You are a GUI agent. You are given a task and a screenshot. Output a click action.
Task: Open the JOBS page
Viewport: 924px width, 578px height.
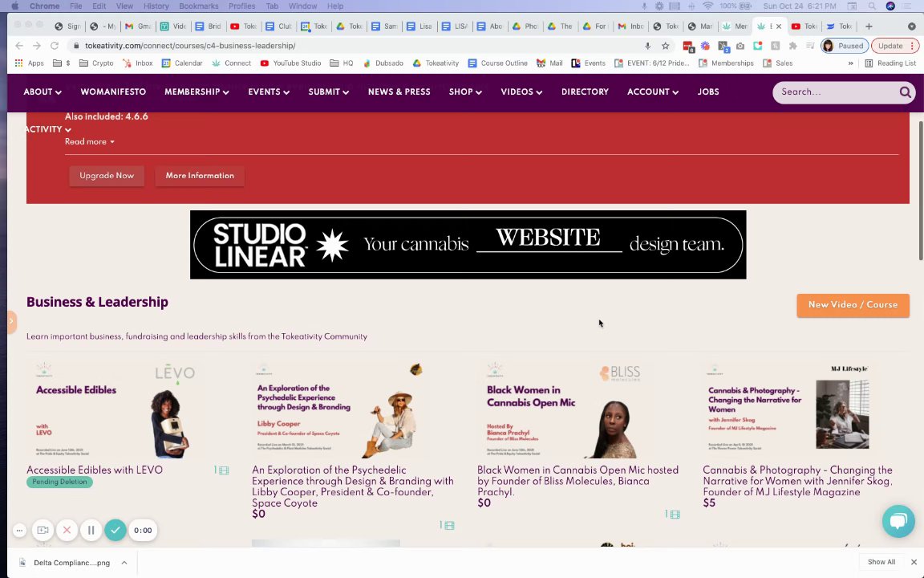(x=707, y=92)
